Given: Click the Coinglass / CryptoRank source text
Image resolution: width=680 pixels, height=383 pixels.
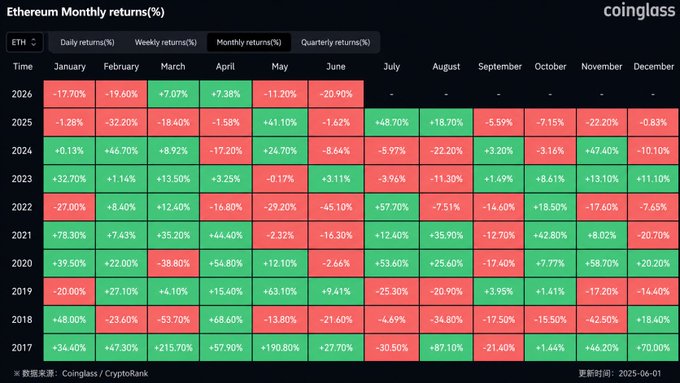Looking at the screenshot, I should (x=105, y=373).
